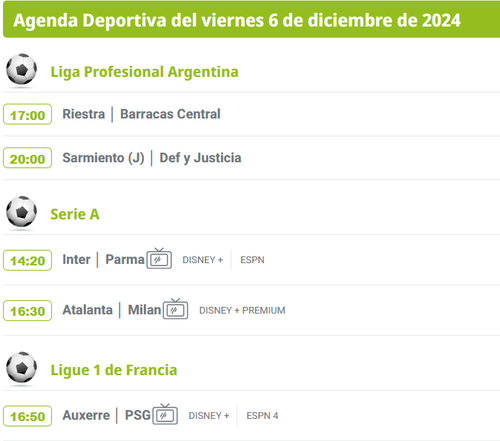Click the TV icon next to Atalanta vs Milan
Screen dimensions: 500x441
[176, 309]
